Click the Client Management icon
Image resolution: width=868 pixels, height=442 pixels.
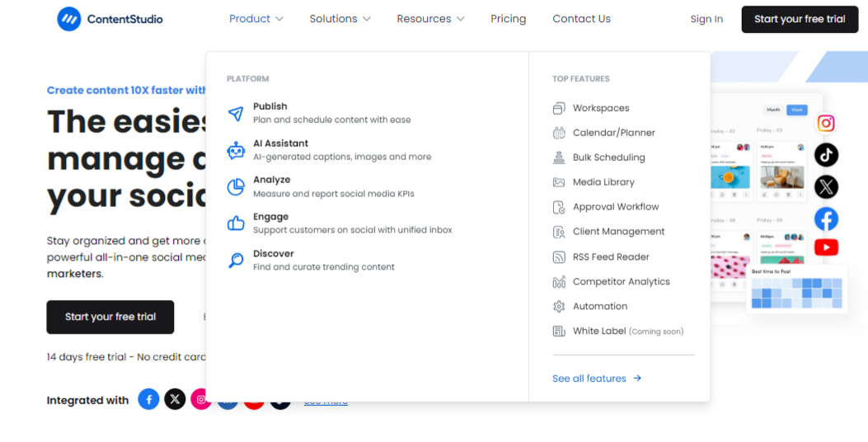pos(559,232)
